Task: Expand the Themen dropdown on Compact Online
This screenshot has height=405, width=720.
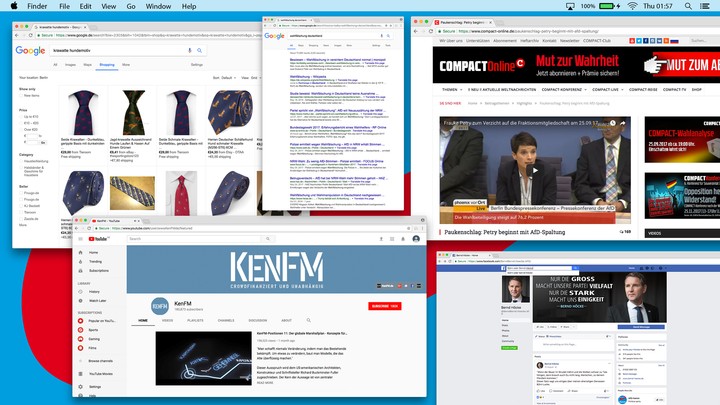Action: click(x=452, y=90)
